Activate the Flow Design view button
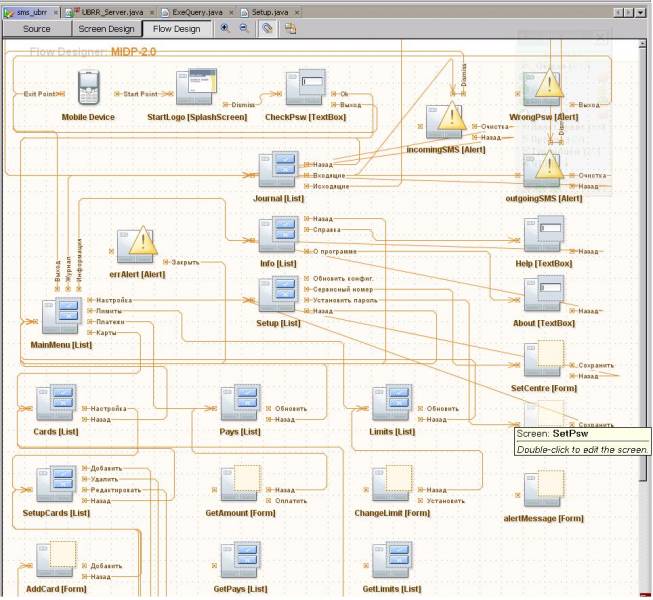The image size is (653, 600). click(177, 29)
